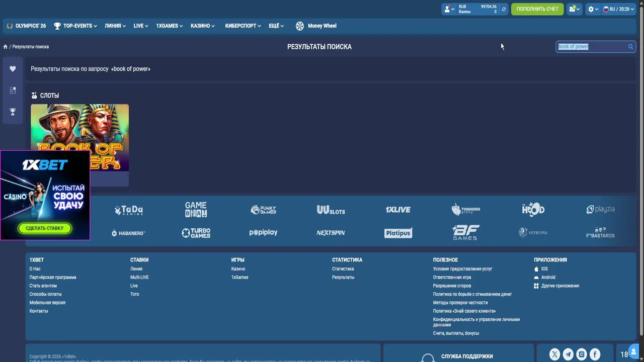The width and height of the screenshot is (644, 362).
Task: Refresh the RUB account balance
Action: pos(504,9)
